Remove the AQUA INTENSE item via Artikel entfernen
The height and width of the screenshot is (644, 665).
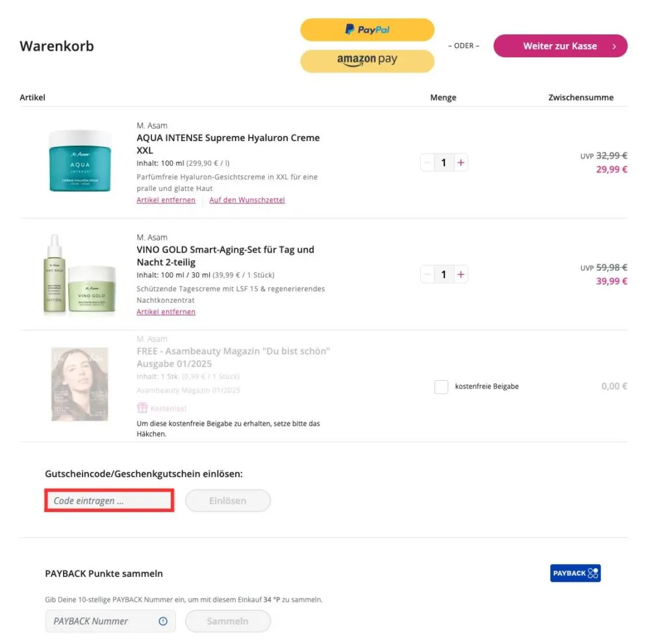[x=166, y=200]
